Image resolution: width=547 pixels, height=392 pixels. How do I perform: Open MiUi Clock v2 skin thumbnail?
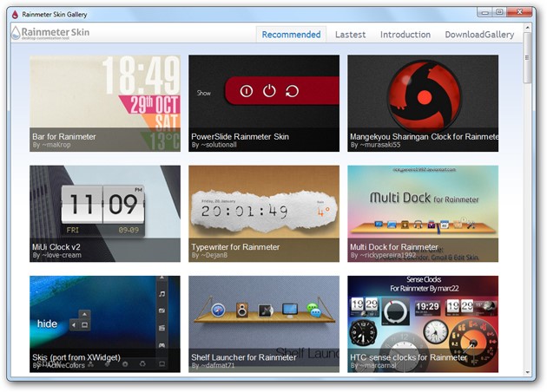tap(105, 213)
